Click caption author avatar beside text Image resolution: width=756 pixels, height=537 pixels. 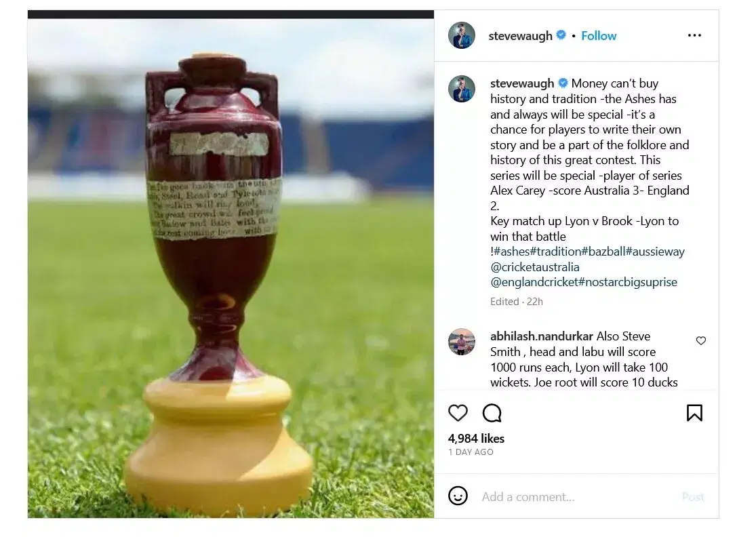462,89
